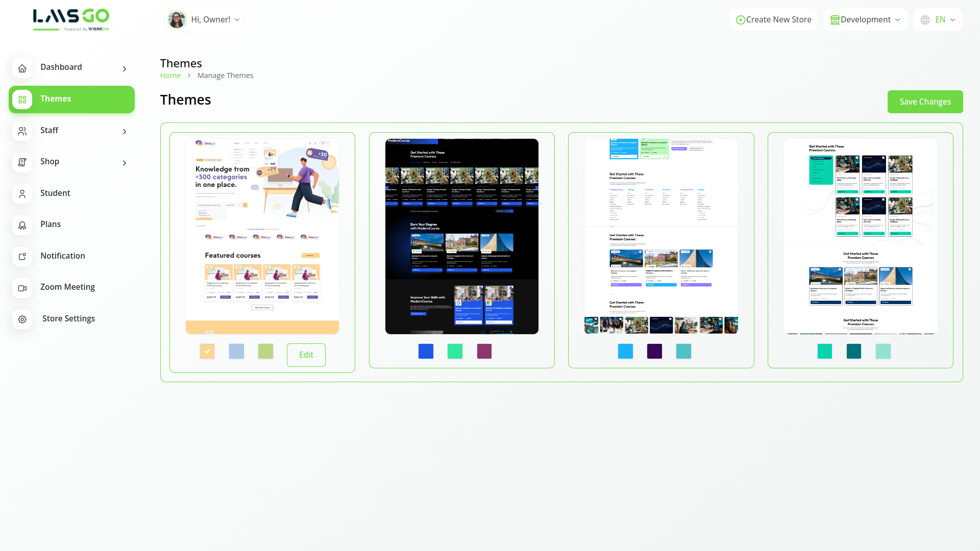Click the Zoom Meeting camera icon
Screen dimensions: 980x551
(x=22, y=288)
